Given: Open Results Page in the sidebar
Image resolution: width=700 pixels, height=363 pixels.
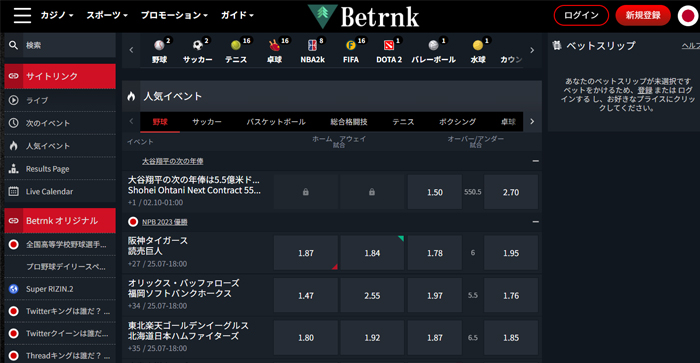Looking at the screenshot, I should click(x=60, y=169).
